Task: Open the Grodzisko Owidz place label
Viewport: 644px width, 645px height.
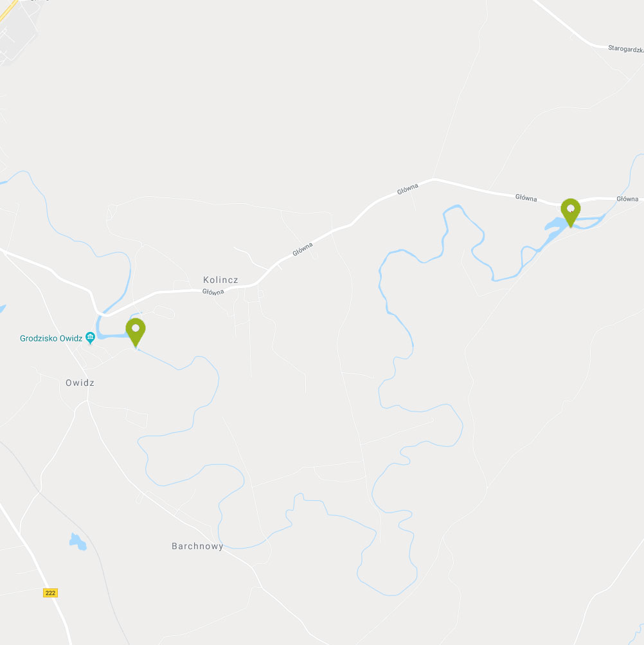Action: pos(51,338)
